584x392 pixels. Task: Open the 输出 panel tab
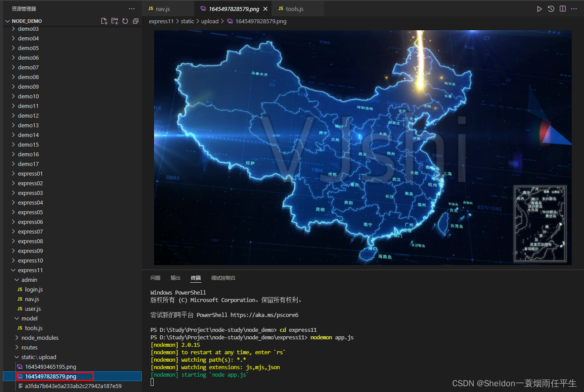[176, 278]
